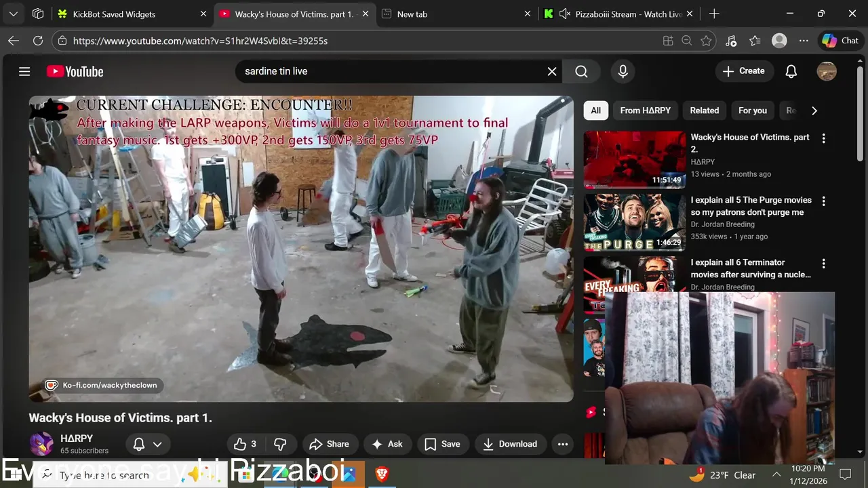
Task: Open Edge workspaces icon
Action: click(38, 14)
